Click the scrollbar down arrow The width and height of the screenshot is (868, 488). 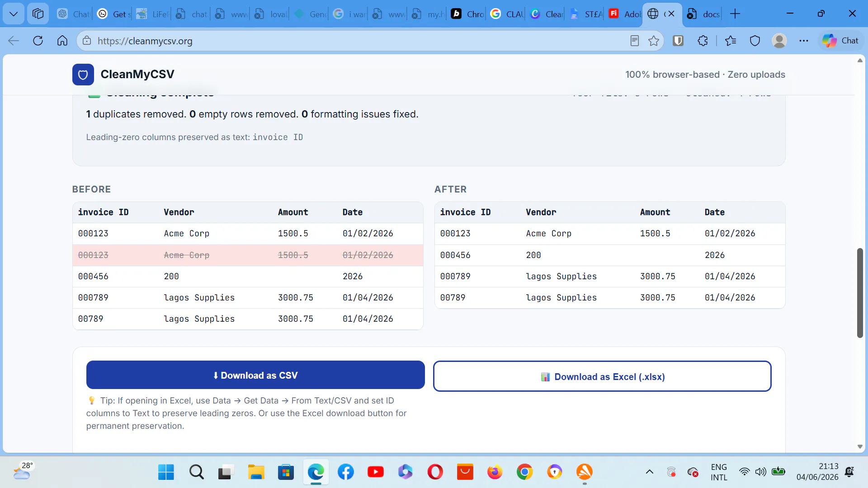[x=860, y=446]
